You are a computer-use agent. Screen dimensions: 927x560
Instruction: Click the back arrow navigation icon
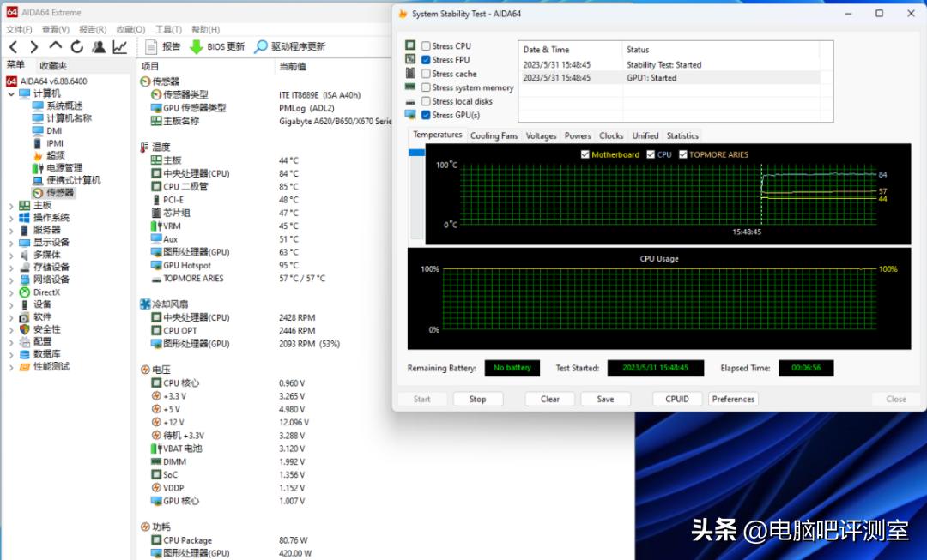13,46
